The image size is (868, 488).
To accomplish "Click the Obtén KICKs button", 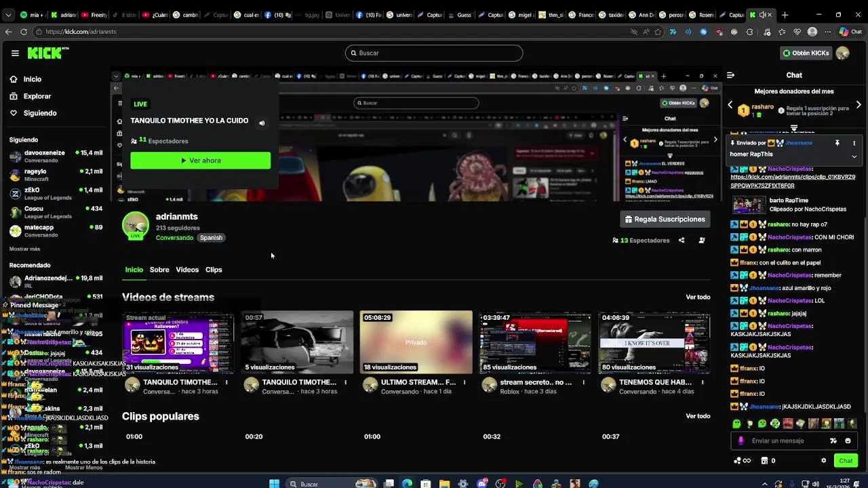I will (x=806, y=53).
